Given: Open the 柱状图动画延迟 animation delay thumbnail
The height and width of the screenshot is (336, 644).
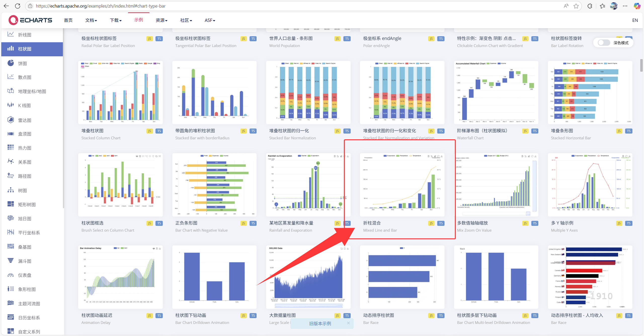Looking at the screenshot, I should [x=120, y=277].
